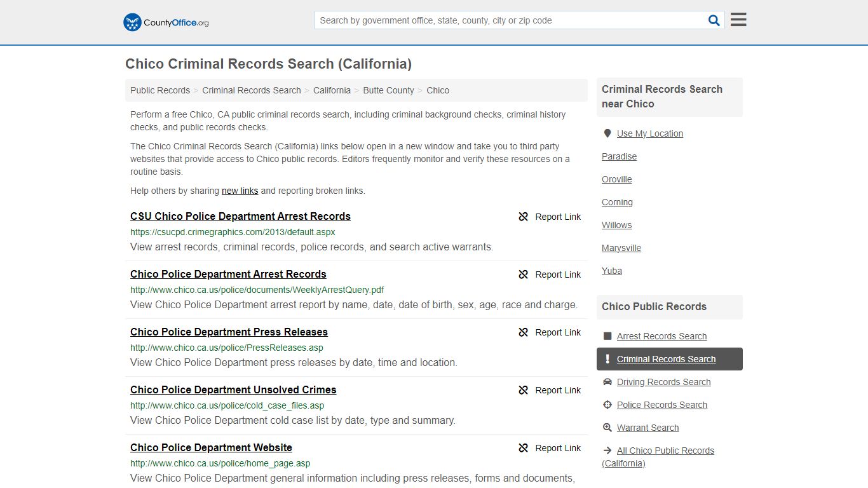Click broken-link icon for Unsolved Crimes row
The image size is (868, 488).
(x=523, y=390)
